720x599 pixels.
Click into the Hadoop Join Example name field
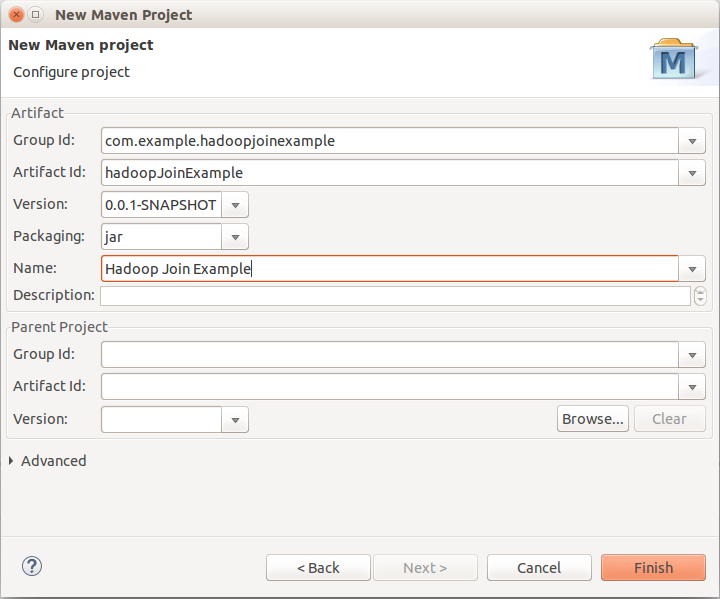point(389,269)
